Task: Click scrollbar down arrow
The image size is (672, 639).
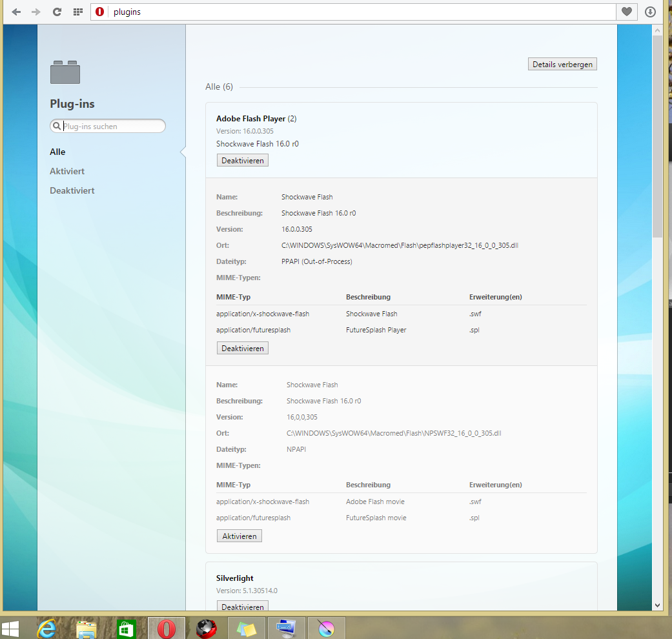Action: [x=657, y=605]
